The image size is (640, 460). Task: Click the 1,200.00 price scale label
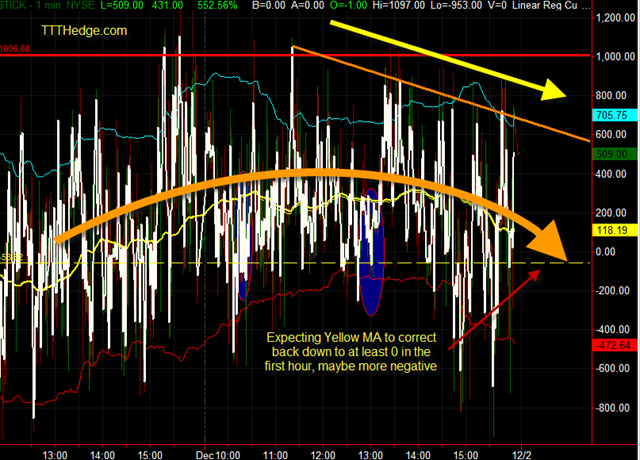pos(616,18)
